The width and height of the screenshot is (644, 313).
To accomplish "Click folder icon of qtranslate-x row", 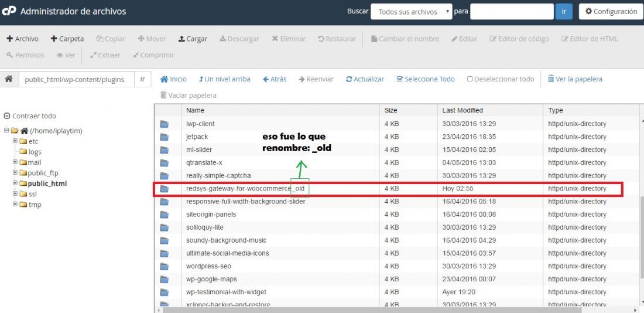I will tap(165, 162).
